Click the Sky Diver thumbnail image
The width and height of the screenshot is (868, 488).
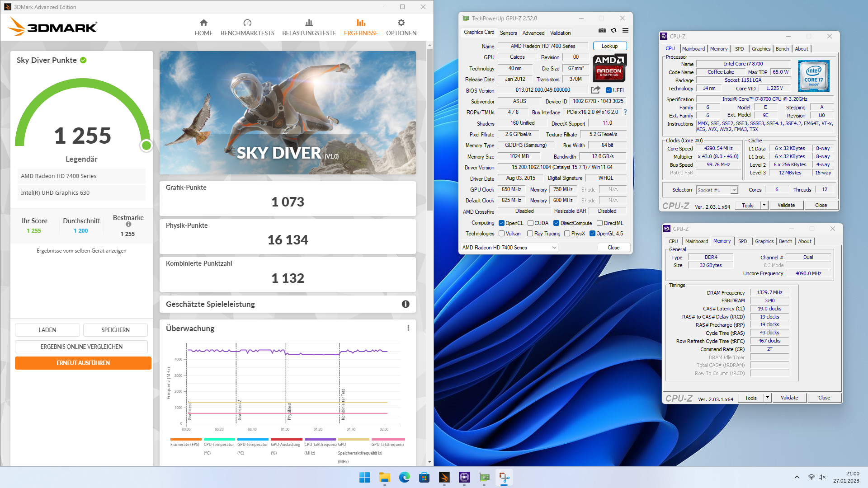click(288, 113)
